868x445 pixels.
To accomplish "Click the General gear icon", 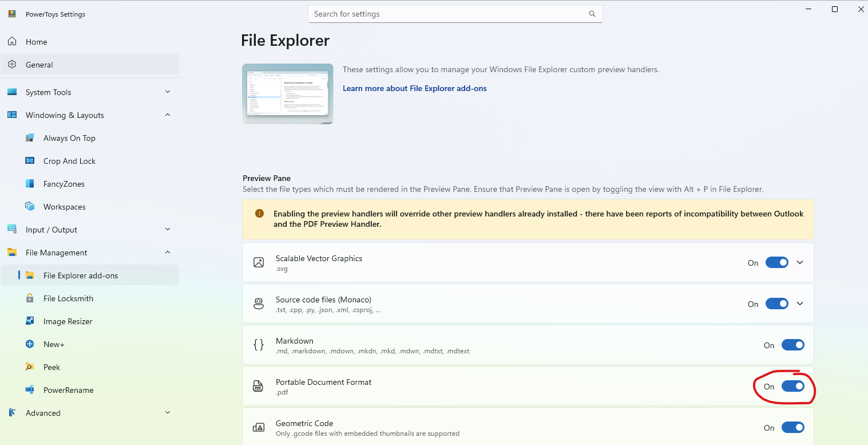I will point(12,65).
